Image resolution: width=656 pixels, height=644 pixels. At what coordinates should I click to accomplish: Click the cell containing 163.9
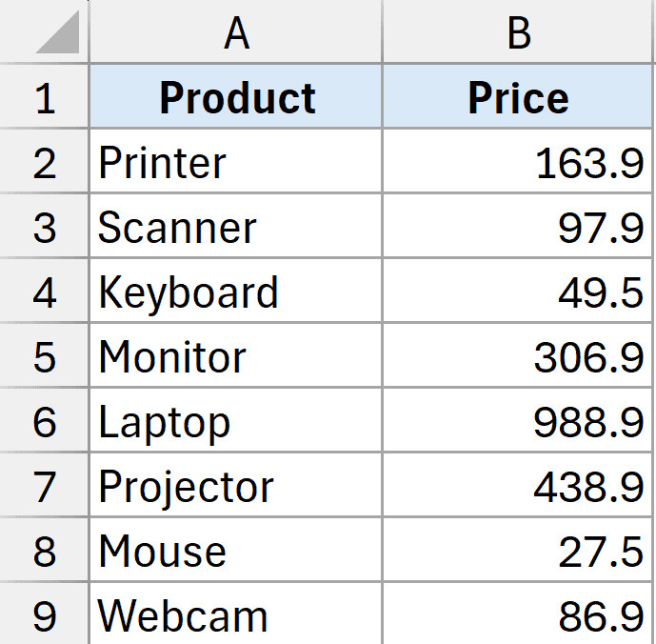pyautogui.click(x=518, y=163)
